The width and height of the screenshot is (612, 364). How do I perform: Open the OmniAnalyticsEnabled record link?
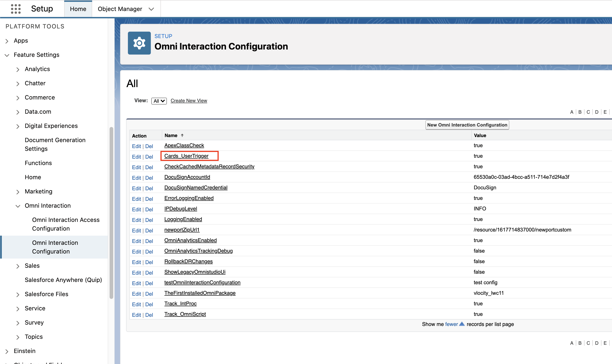(x=190, y=240)
